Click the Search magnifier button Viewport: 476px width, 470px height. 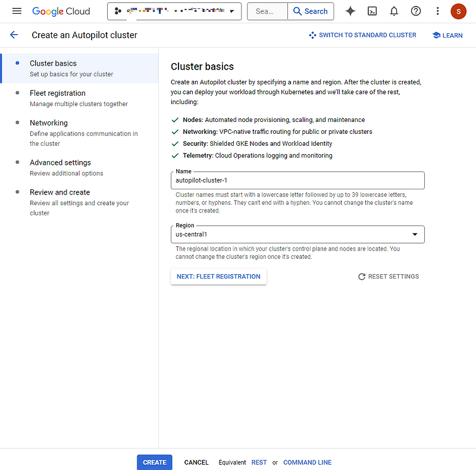[311, 11]
